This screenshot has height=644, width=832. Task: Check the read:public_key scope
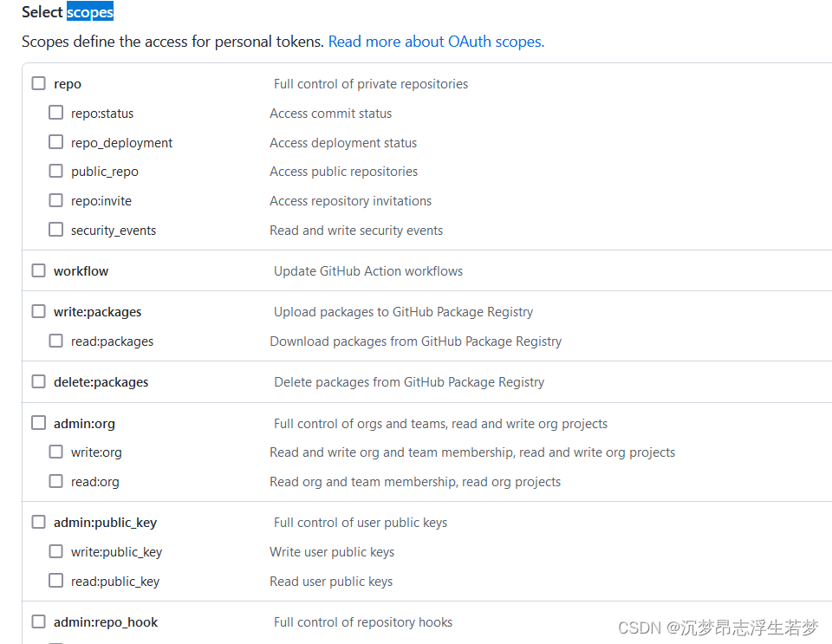click(x=55, y=580)
